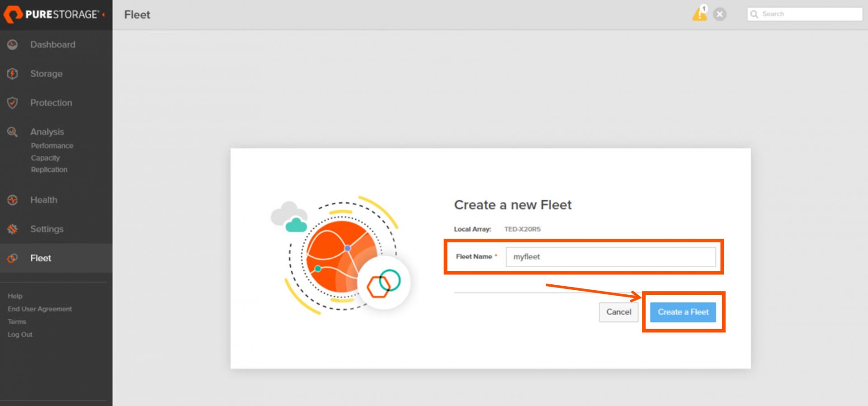Click the Dashboard gauge icon
The image size is (868, 406).
pyautogui.click(x=13, y=44)
